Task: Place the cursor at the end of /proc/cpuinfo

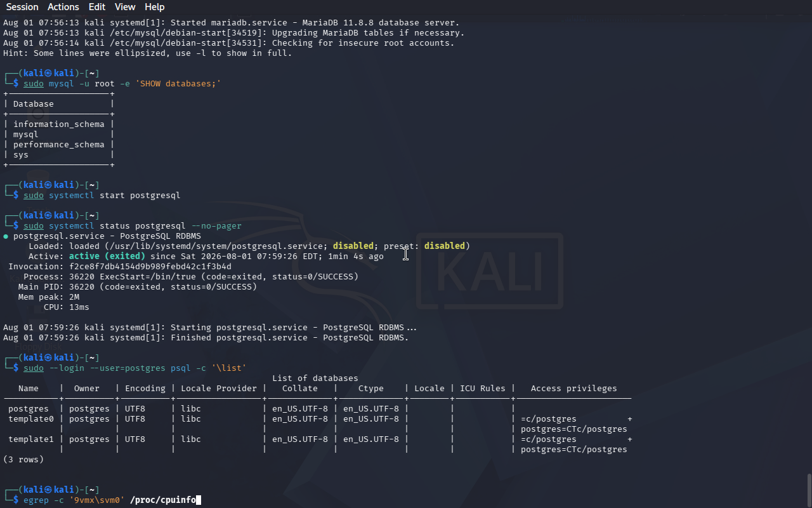Action: pyautogui.click(x=196, y=500)
